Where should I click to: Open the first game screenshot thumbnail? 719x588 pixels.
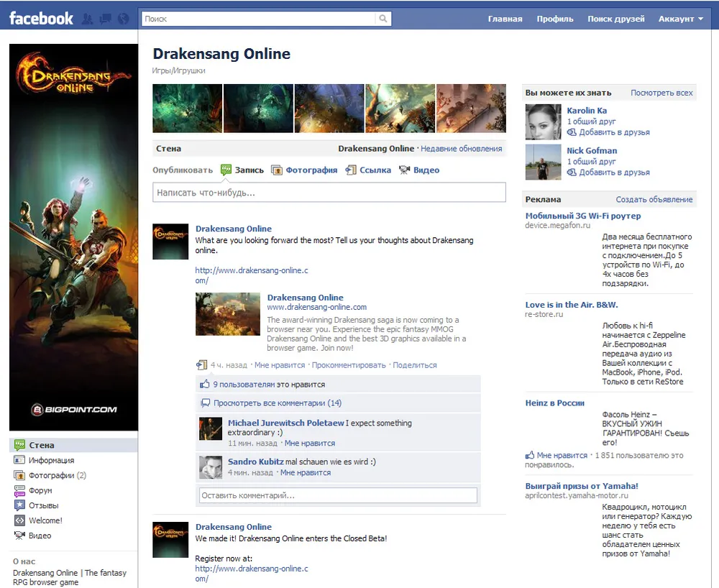(187, 109)
